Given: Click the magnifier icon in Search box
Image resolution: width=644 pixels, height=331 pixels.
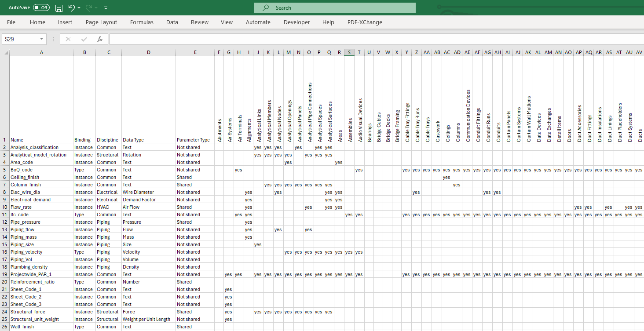Looking at the screenshot, I should point(266,8).
